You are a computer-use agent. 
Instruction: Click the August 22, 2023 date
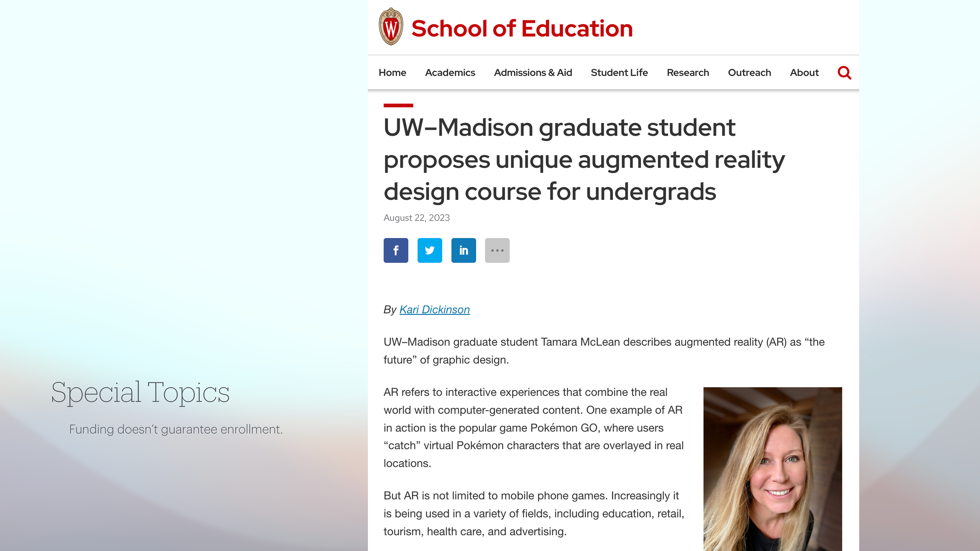416,218
